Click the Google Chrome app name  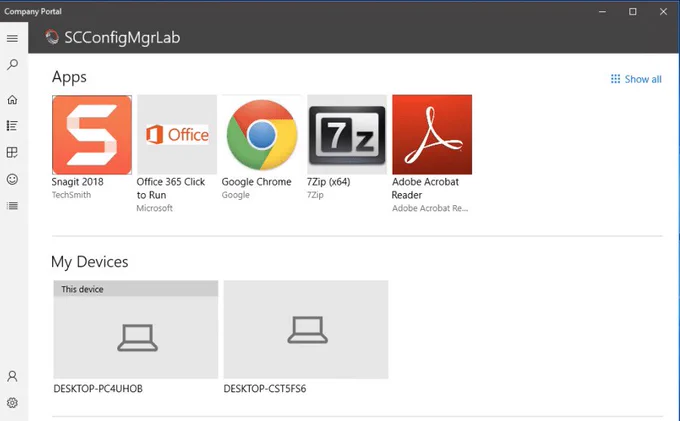click(256, 182)
